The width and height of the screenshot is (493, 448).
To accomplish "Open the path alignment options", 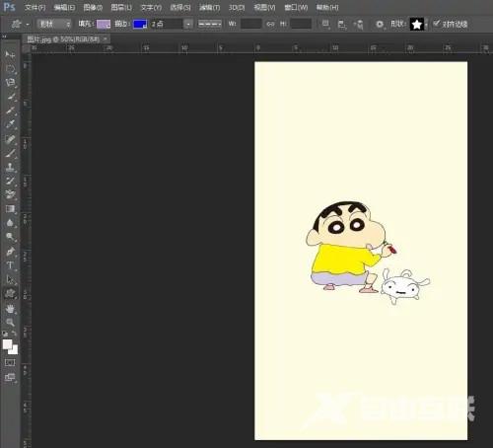I will (x=342, y=24).
